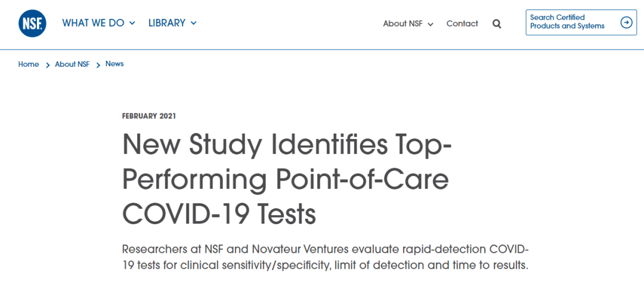The image size is (644, 282).
Task: Expand the About NSF header chevron
Action: (x=431, y=24)
